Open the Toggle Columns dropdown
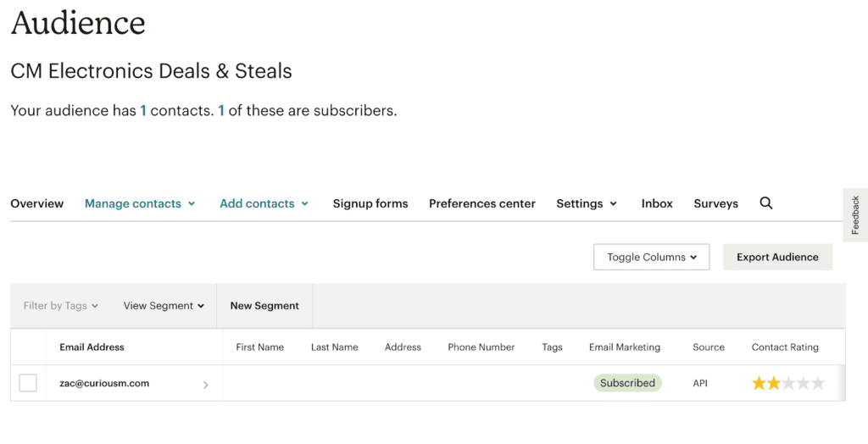The image size is (868, 444). click(x=651, y=257)
